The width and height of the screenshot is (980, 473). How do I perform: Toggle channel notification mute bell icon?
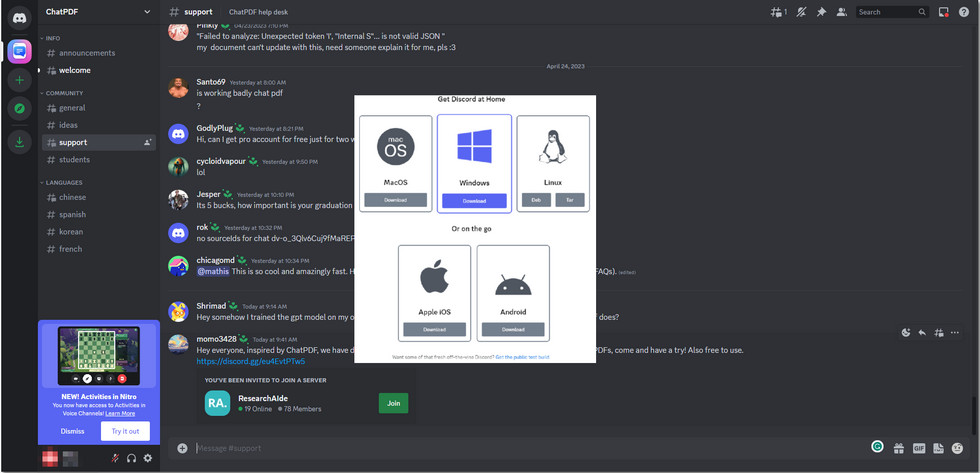(x=801, y=12)
